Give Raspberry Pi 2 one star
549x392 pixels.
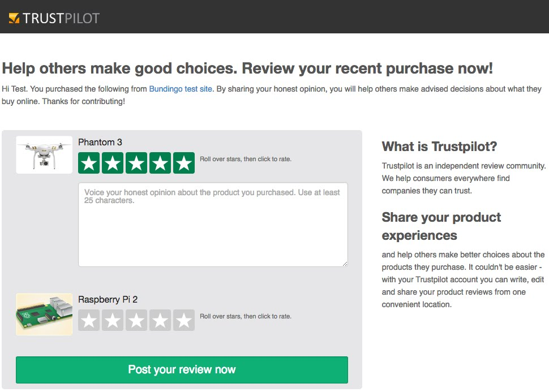[x=89, y=320]
